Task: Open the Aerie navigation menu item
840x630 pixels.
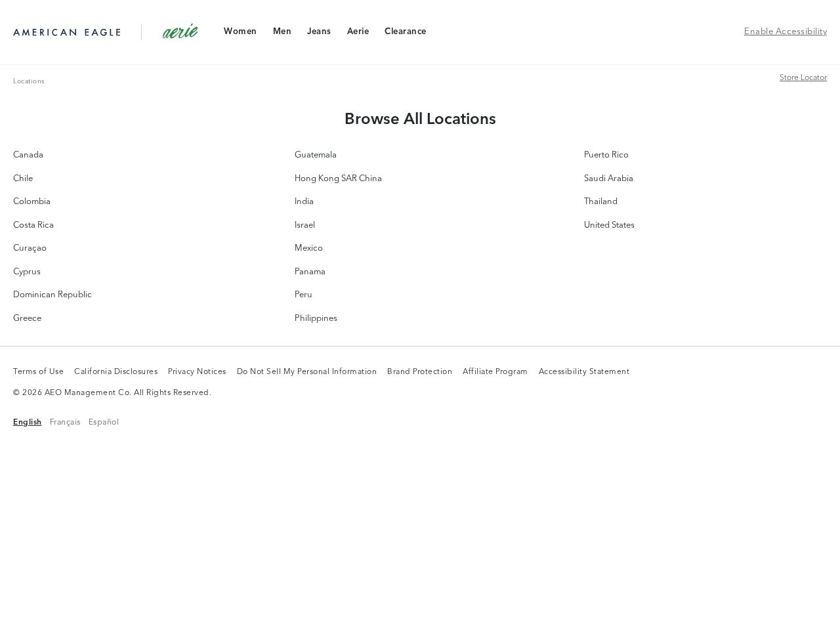Action: click(x=358, y=31)
